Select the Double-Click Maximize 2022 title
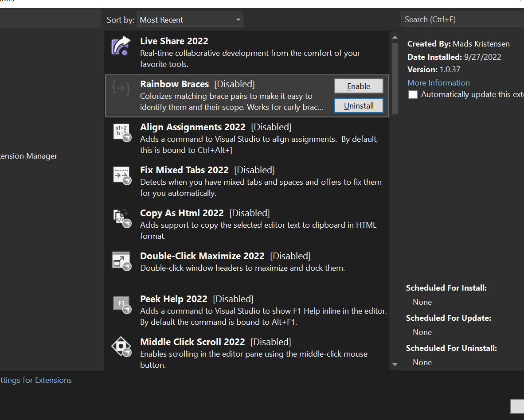Screen dimensions: 524x420 click(202, 256)
